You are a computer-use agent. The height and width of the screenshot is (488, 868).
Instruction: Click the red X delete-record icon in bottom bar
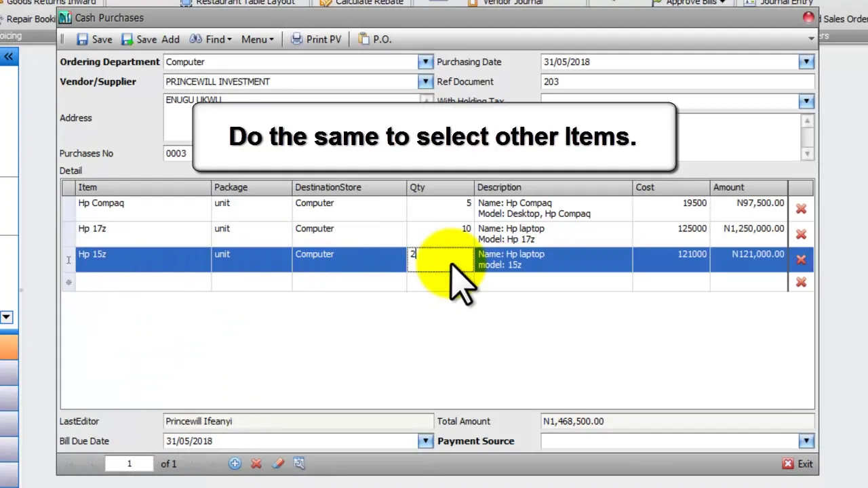click(256, 464)
